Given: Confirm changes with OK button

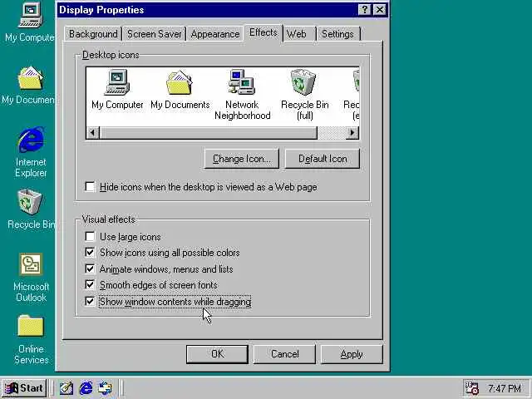Looking at the screenshot, I should coord(217,354).
